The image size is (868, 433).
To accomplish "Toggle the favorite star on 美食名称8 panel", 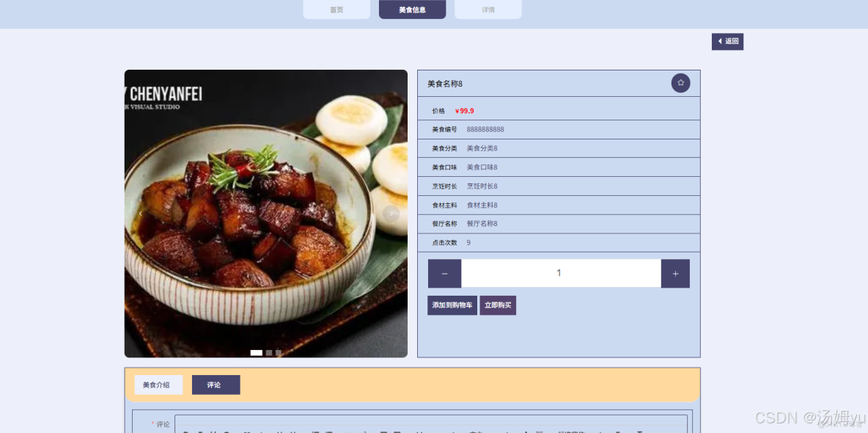I will click(x=680, y=83).
